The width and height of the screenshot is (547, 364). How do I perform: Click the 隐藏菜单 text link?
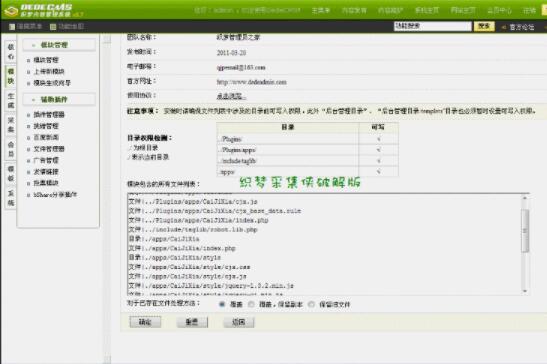click(29, 27)
